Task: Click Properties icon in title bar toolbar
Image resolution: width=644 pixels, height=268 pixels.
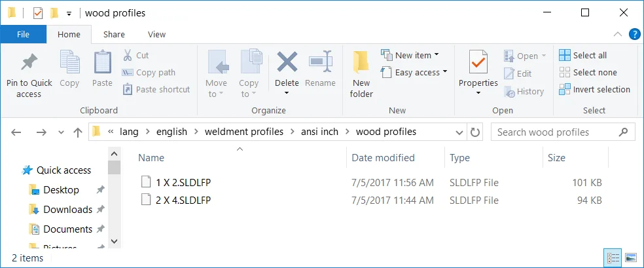Action: pyautogui.click(x=38, y=13)
